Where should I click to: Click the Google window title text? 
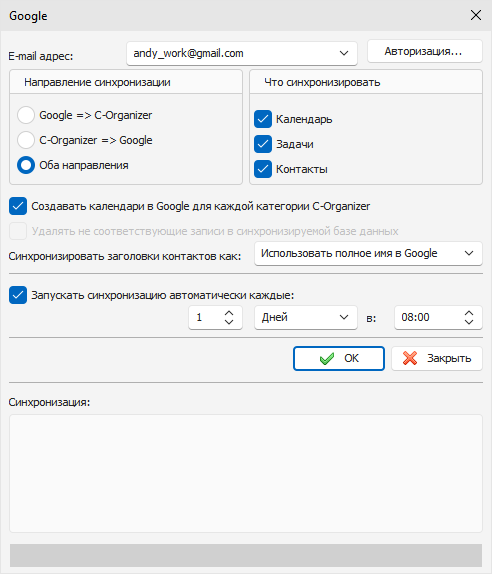click(x=28, y=16)
